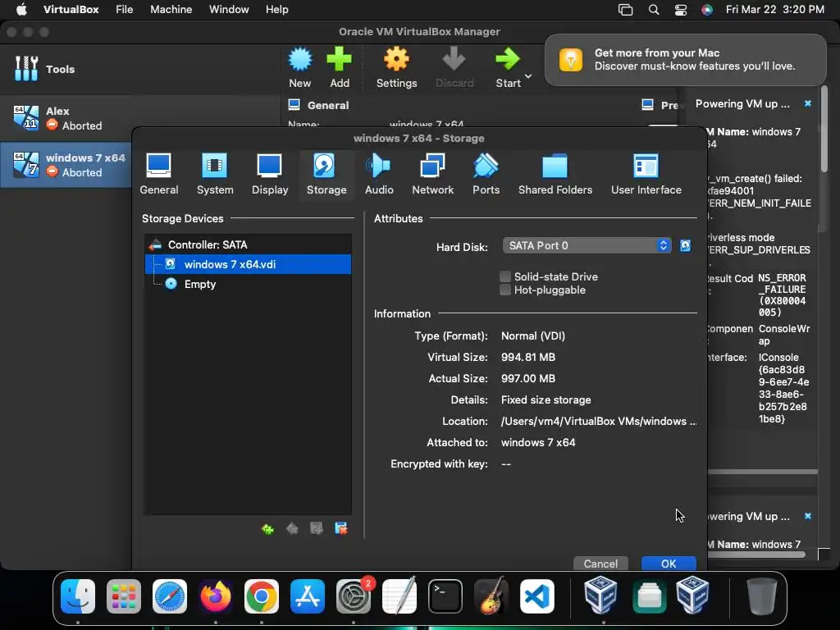Click the Discard toolbar icon
The width and height of the screenshot is (840, 630).
[454, 67]
